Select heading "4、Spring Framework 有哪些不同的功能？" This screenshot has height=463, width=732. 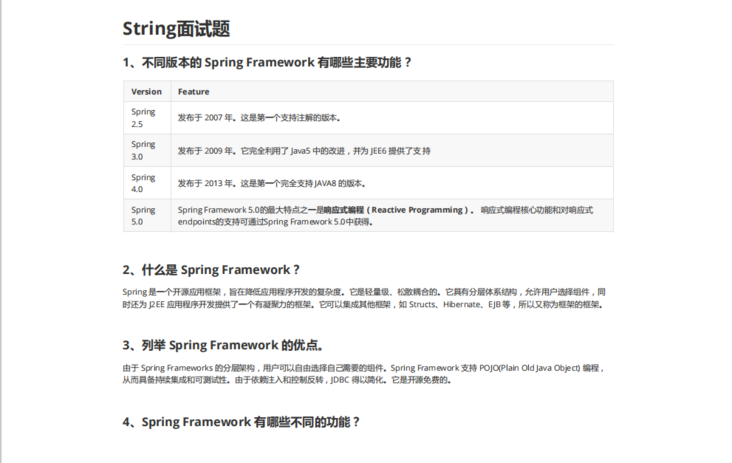241,422
